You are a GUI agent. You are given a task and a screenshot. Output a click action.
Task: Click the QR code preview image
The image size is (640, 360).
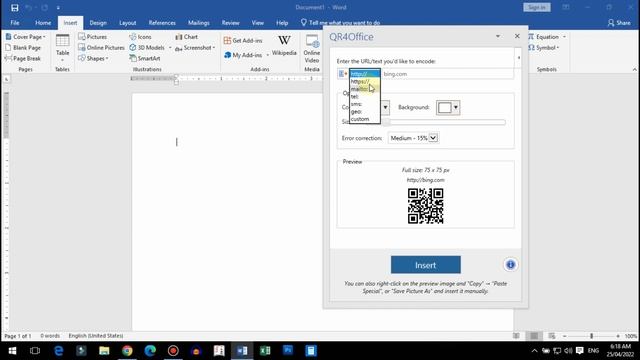[425, 206]
